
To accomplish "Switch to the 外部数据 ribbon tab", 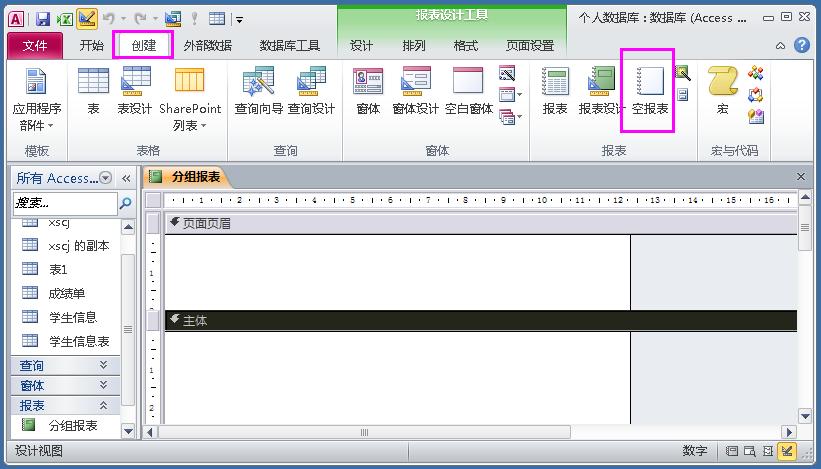I will click(208, 46).
